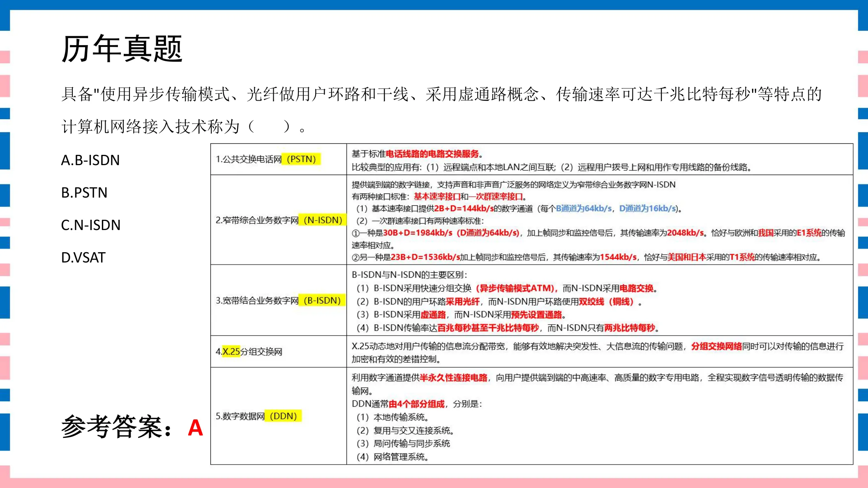Select answer option C.N-ISDN
The image size is (868, 488).
91,225
